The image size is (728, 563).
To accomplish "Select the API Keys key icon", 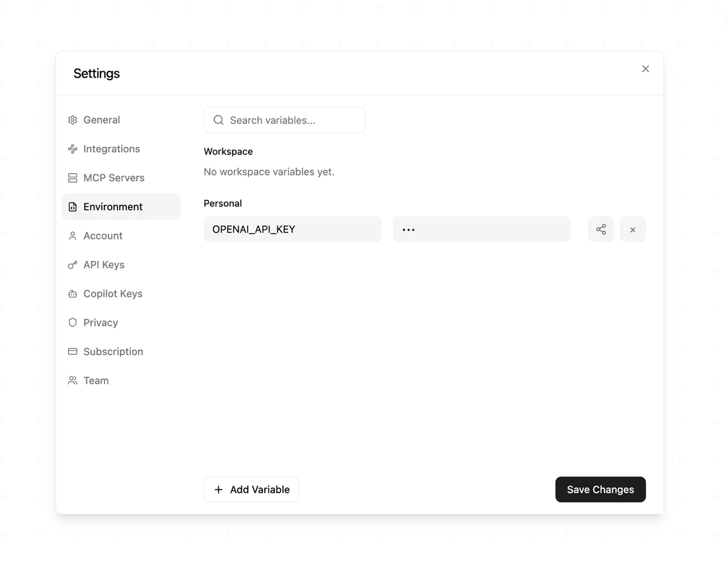I will (72, 264).
